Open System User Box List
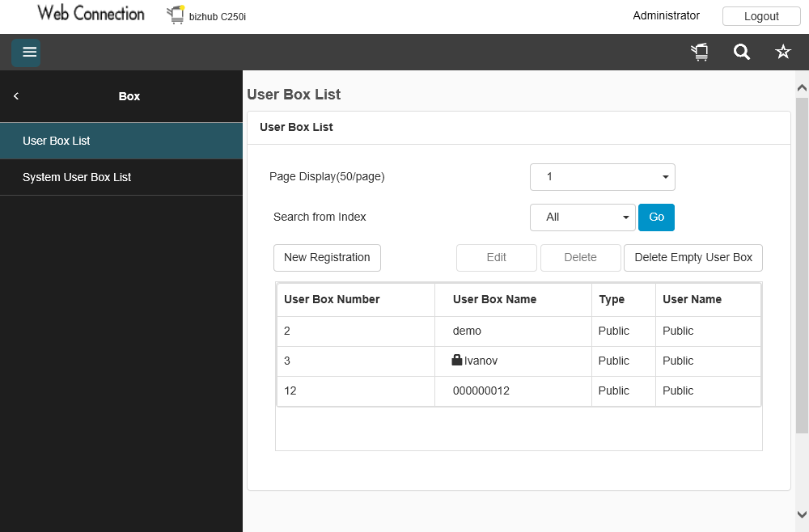 pos(121,177)
